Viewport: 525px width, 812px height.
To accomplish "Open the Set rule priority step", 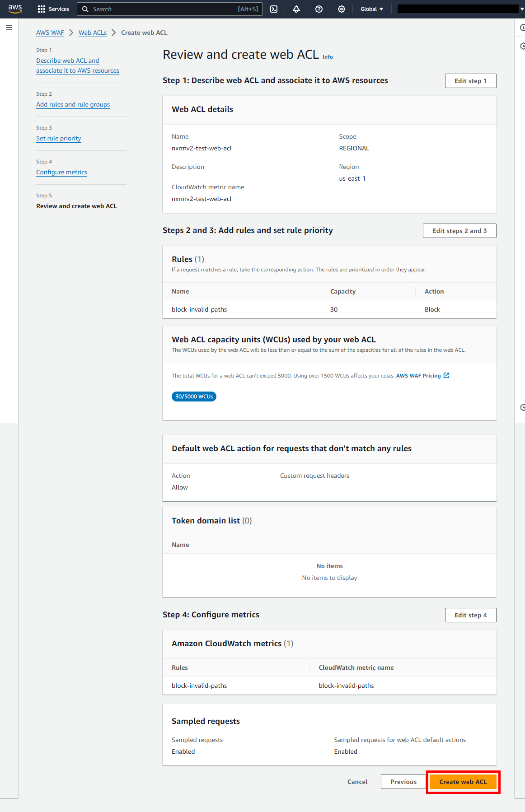I will 59,138.
